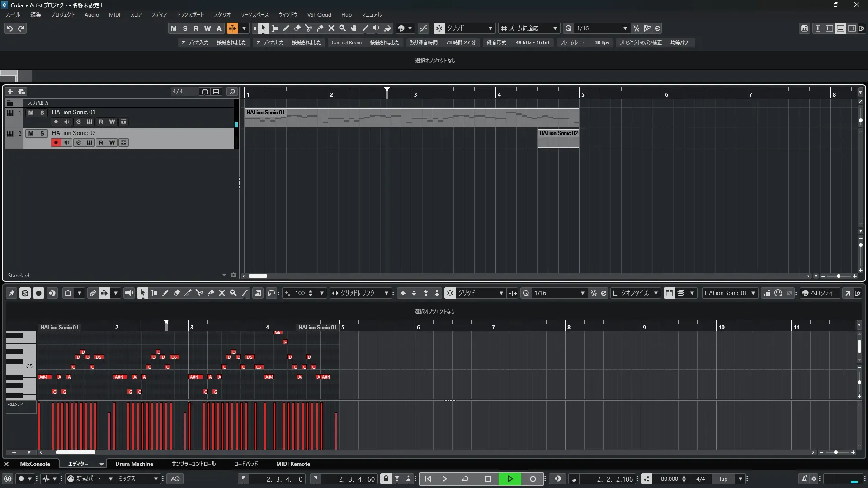Switch to the MixConsole tab
This screenshot has height=488, width=868.
tap(35, 464)
